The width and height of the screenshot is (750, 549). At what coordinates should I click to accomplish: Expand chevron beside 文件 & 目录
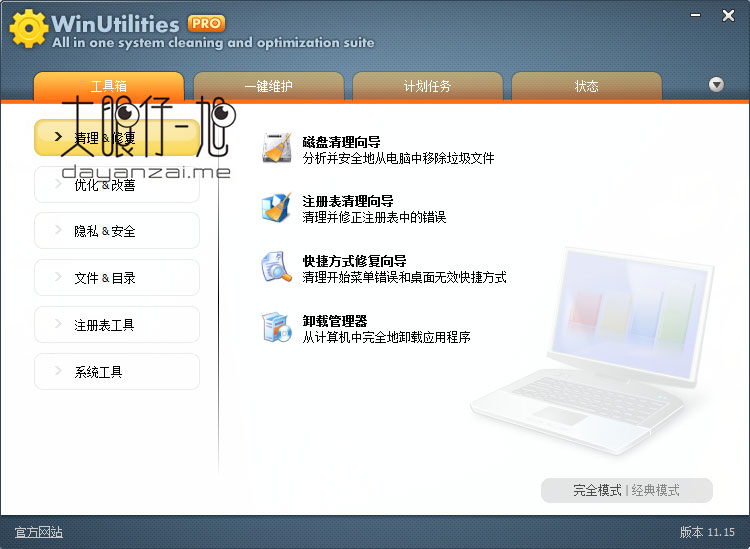click(x=58, y=277)
